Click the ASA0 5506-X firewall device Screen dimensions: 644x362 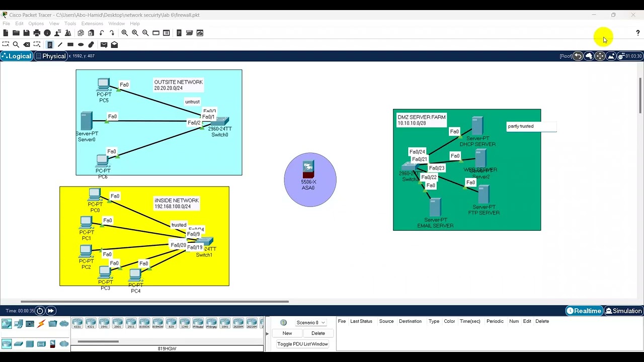tap(308, 168)
